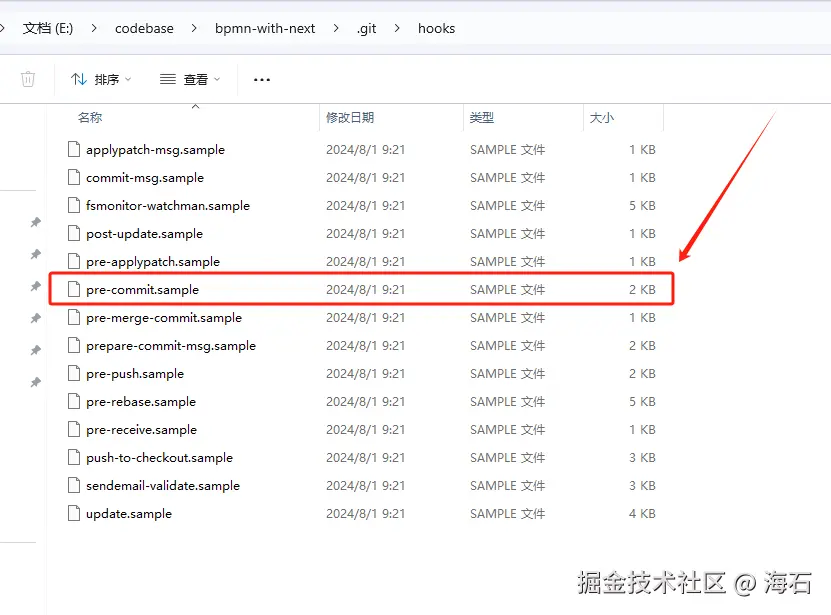Click file icon of pre-receive.sample

click(x=74, y=429)
